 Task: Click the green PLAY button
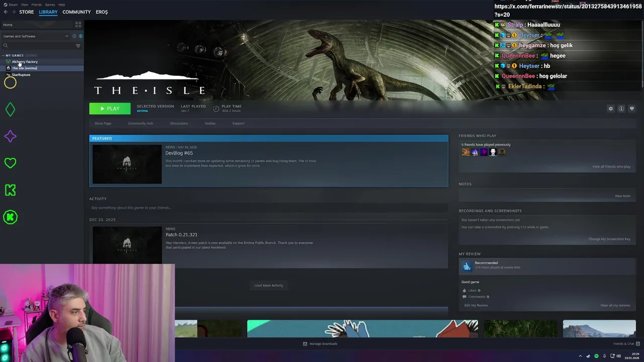(110, 109)
